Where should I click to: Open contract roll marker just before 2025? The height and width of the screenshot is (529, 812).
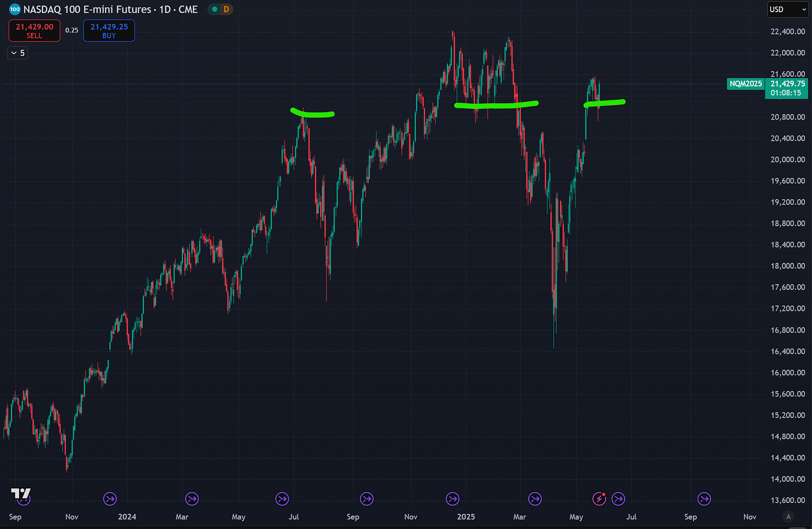point(452,499)
